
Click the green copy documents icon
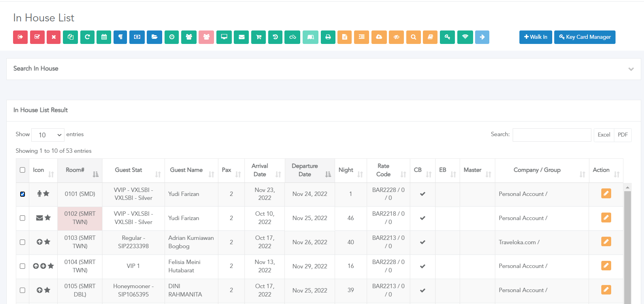(x=70, y=37)
